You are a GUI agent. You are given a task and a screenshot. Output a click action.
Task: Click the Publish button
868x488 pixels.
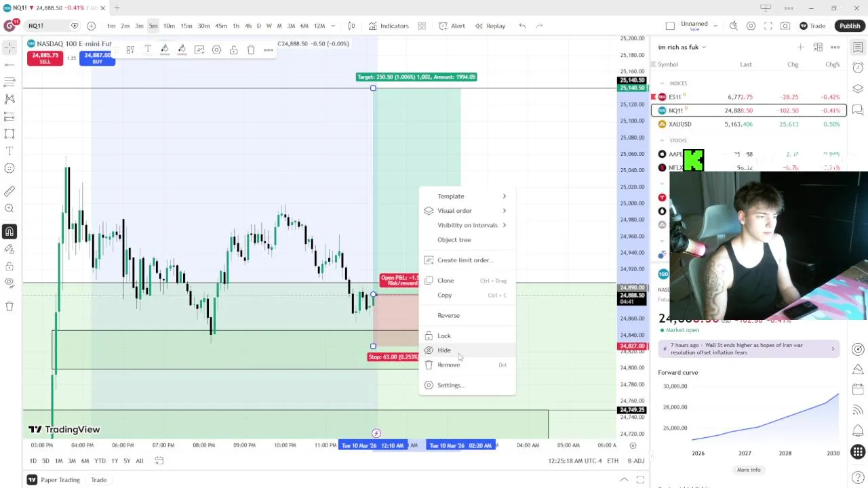click(850, 26)
